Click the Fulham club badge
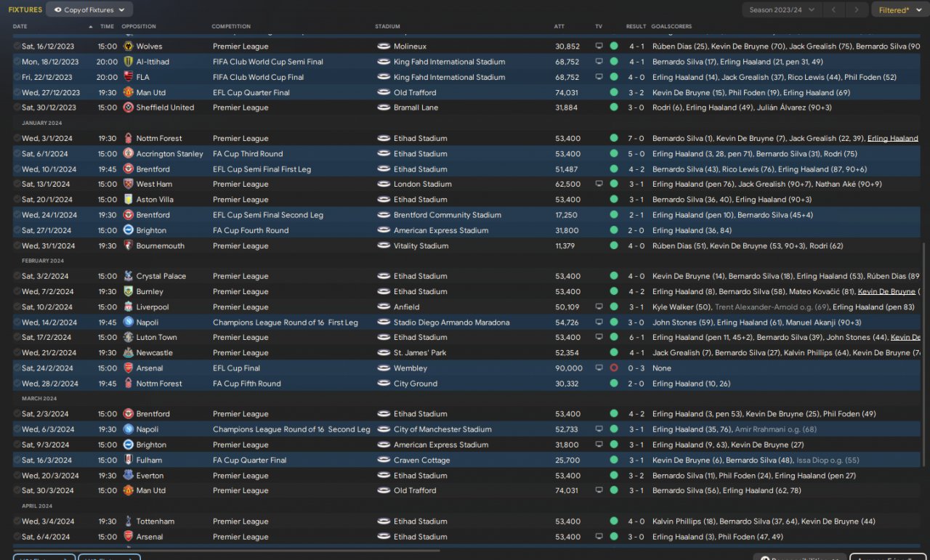This screenshot has width=930, height=560. tap(129, 460)
